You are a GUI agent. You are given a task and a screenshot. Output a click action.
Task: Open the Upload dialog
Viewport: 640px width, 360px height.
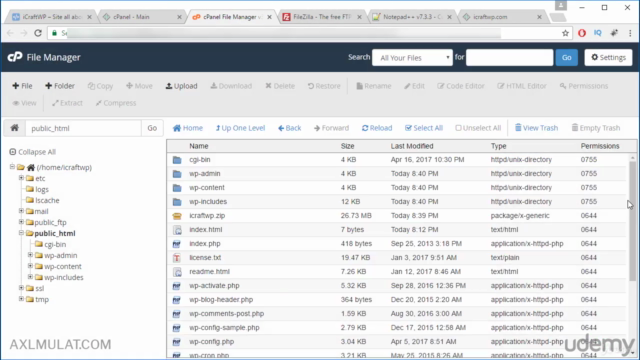(181, 86)
